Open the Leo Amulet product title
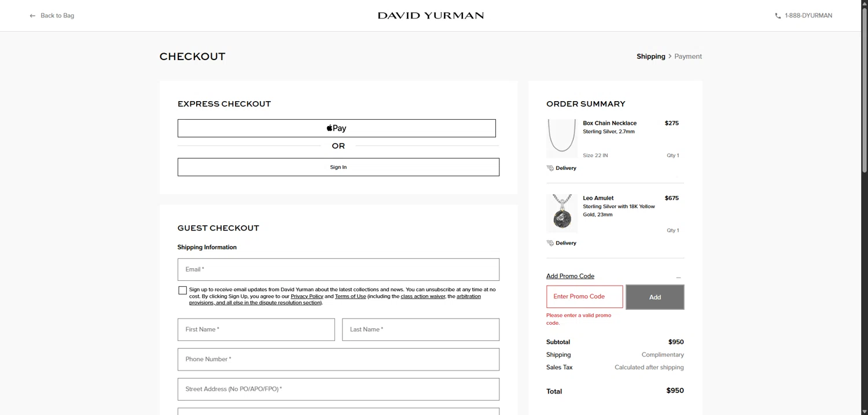Image resolution: width=868 pixels, height=415 pixels. pyautogui.click(x=598, y=198)
